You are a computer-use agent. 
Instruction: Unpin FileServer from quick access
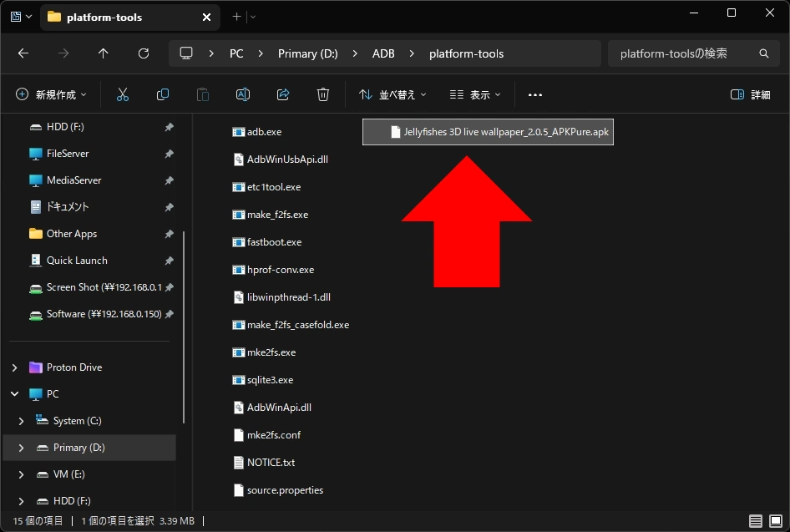[170, 154]
